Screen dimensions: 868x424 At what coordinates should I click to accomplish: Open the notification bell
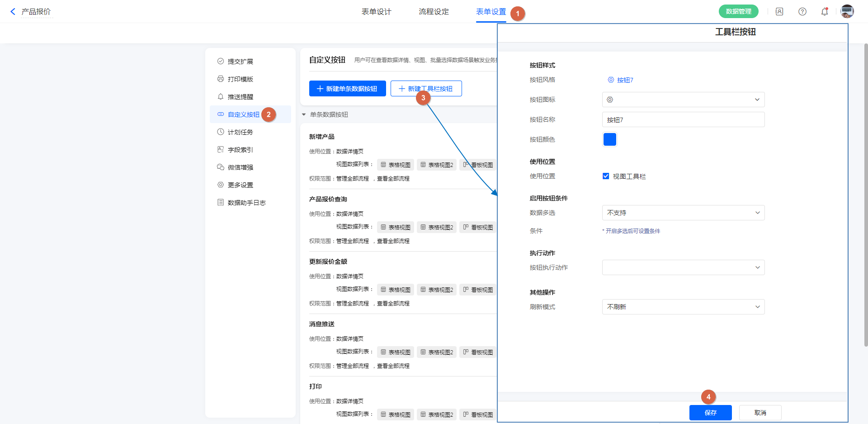(x=824, y=12)
